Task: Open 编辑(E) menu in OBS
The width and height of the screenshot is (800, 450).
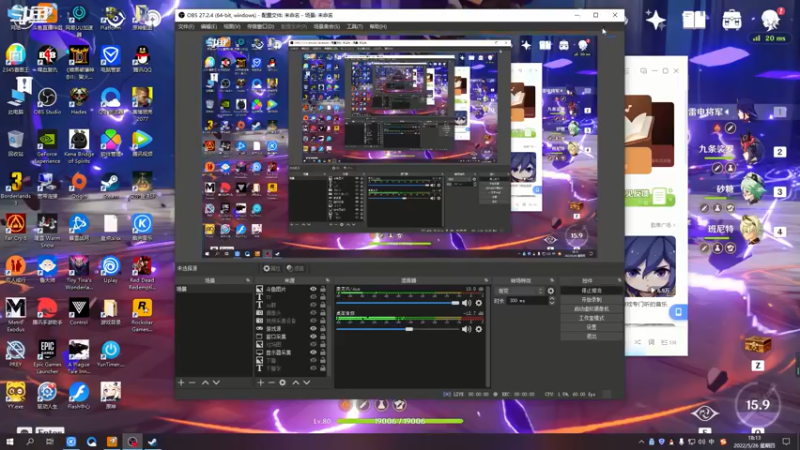Action: (209, 27)
